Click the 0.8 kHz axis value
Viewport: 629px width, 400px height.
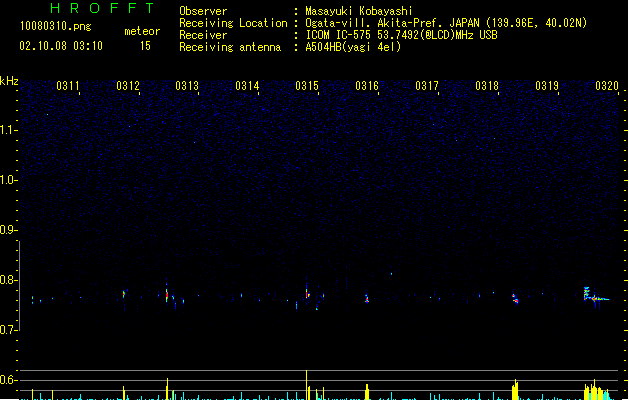(x=8, y=280)
